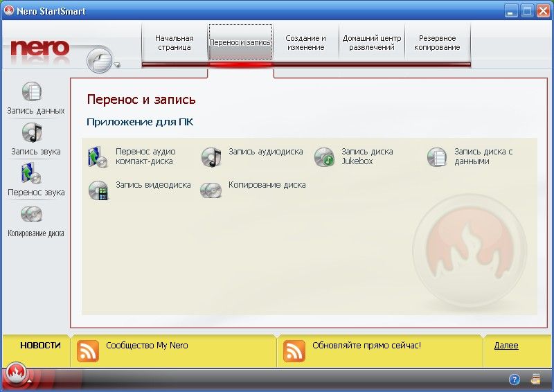Click the НОВОСТИ news bar label

click(40, 346)
